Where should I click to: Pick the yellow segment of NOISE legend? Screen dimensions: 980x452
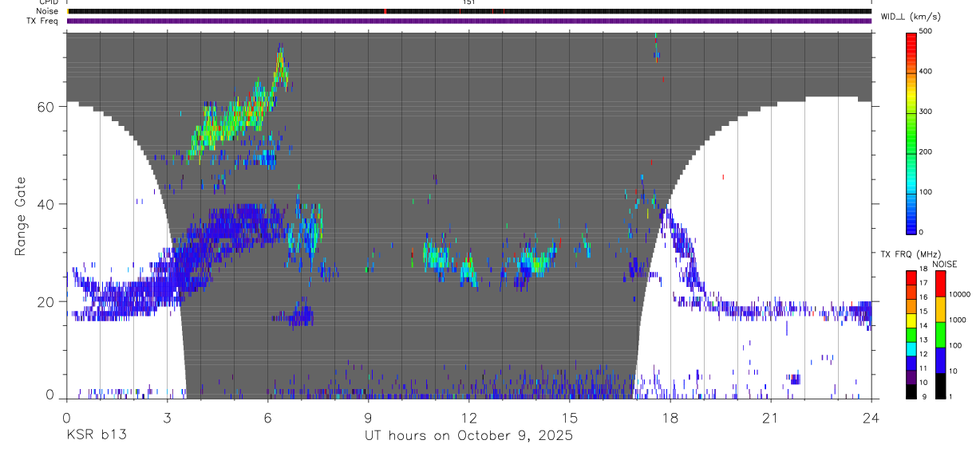(940, 309)
